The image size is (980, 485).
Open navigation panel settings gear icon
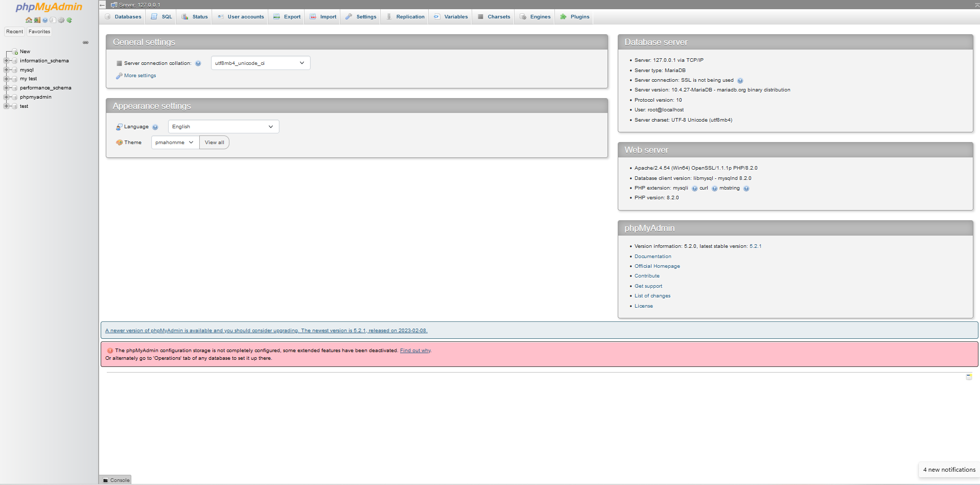pyautogui.click(x=61, y=20)
